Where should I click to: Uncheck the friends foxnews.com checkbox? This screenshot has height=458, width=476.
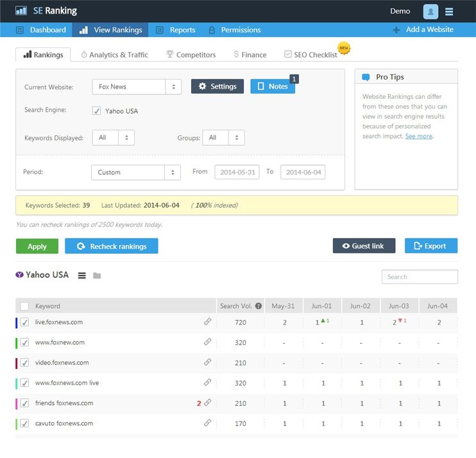tap(24, 403)
